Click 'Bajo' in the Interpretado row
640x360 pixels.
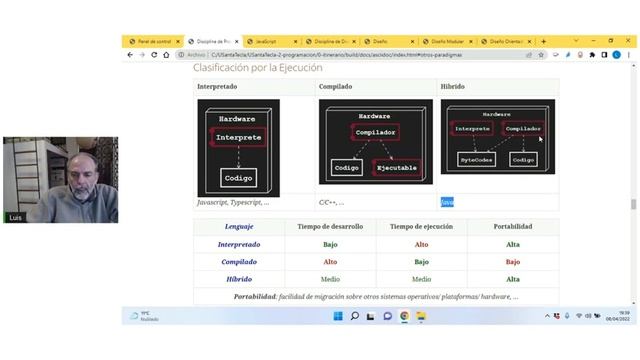click(x=330, y=244)
